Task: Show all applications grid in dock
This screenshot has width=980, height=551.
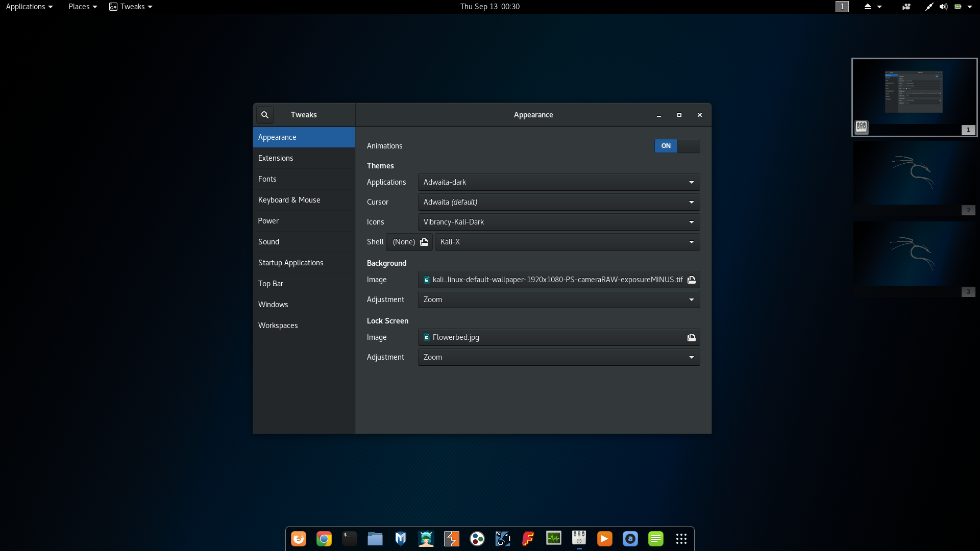Action: click(x=681, y=539)
